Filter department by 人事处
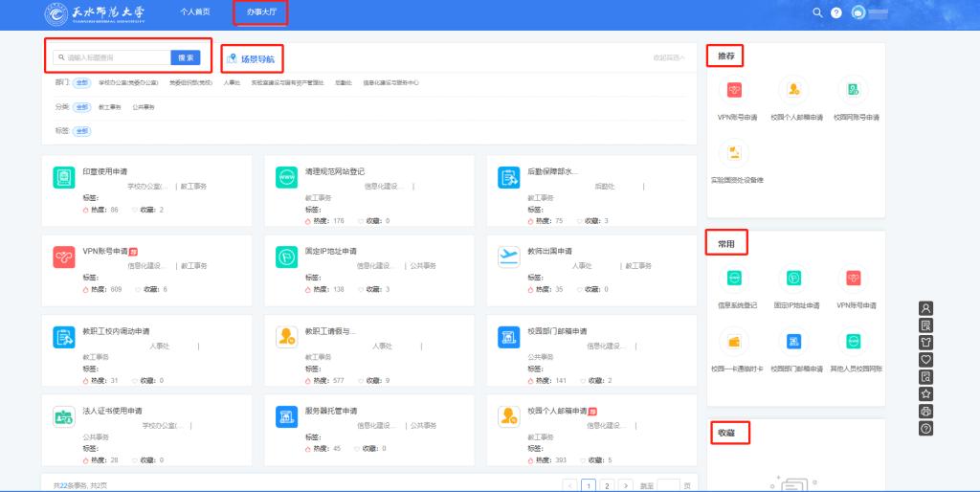The height and width of the screenshot is (492, 980). click(232, 83)
